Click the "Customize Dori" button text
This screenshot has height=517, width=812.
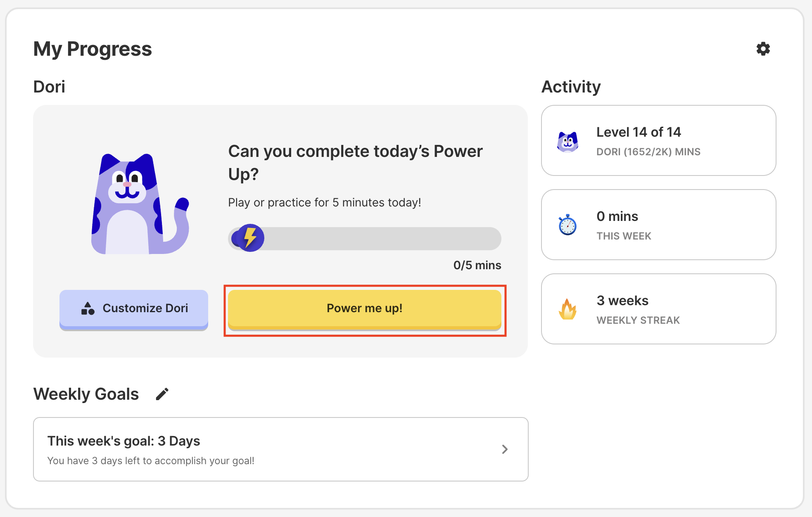pyautogui.click(x=145, y=308)
